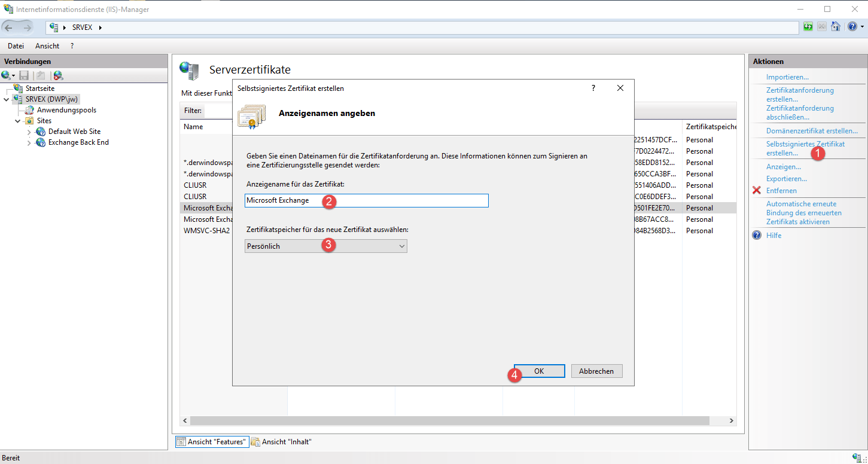The height and width of the screenshot is (464, 868).
Task: Open the Ansicht menu
Action: click(x=47, y=46)
